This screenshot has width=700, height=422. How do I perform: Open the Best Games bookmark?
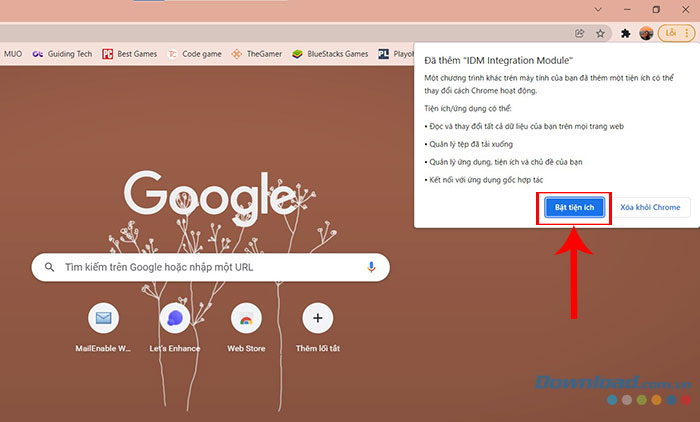(x=128, y=54)
